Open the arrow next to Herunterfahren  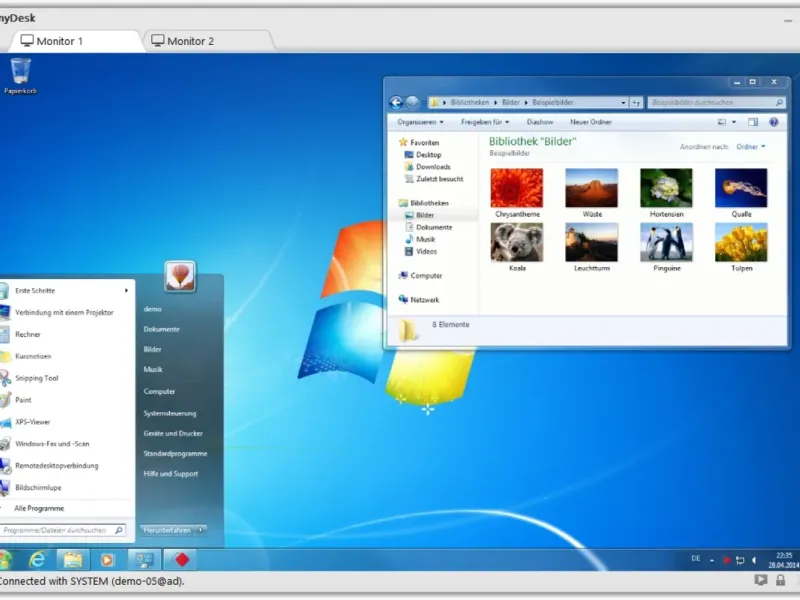pyautogui.click(x=201, y=530)
